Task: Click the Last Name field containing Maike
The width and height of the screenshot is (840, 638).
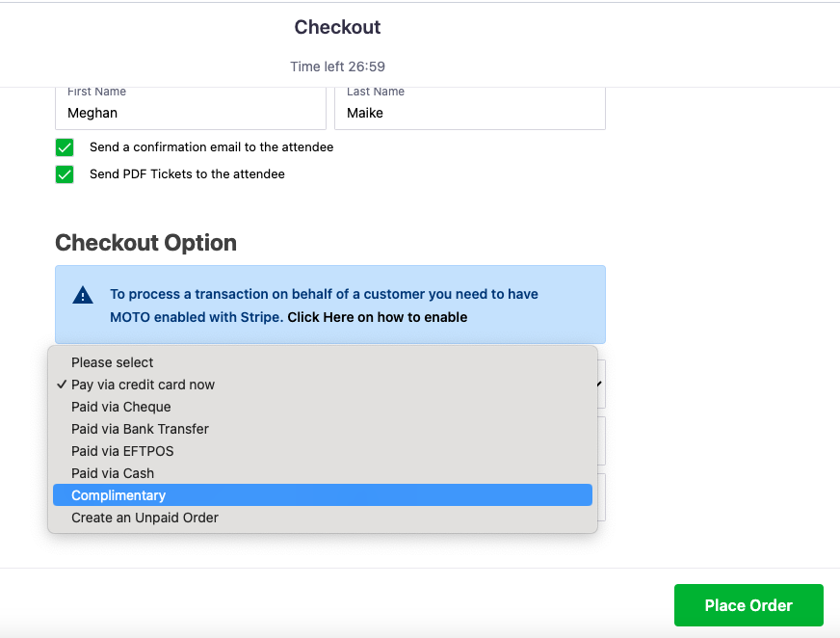Action: coord(470,108)
